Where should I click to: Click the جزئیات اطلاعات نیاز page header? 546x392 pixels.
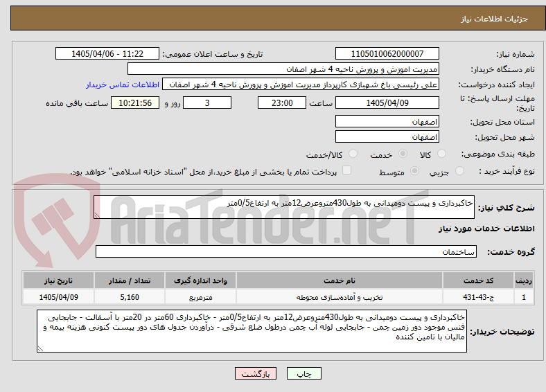tap(495, 19)
